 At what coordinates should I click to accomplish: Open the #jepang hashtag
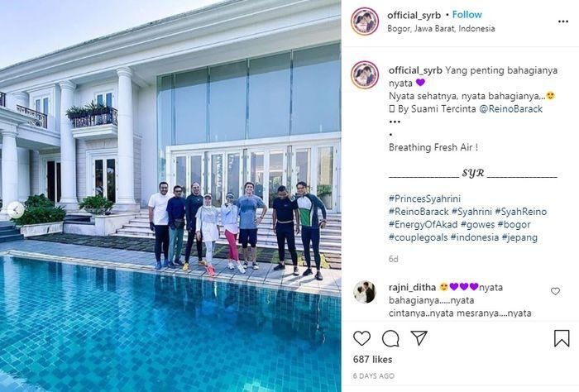pyautogui.click(x=520, y=237)
